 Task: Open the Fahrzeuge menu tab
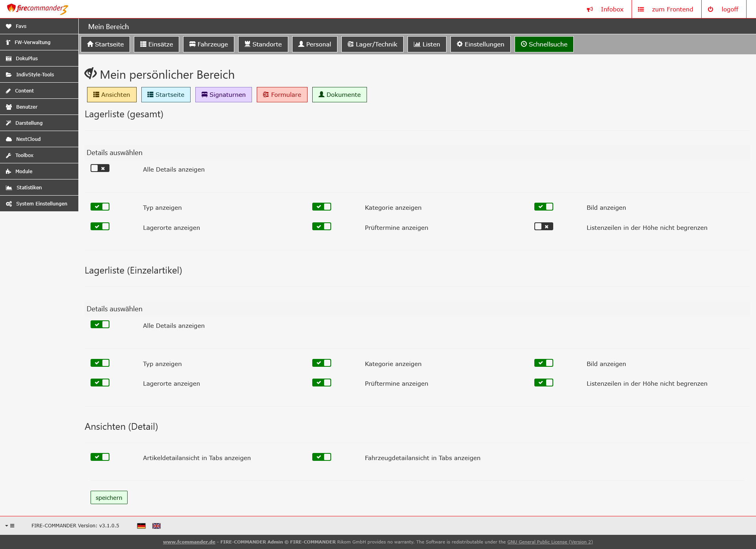208,44
